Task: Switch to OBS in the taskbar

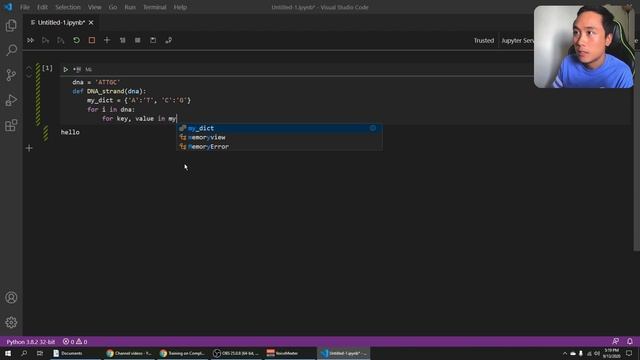Action: tap(236, 353)
